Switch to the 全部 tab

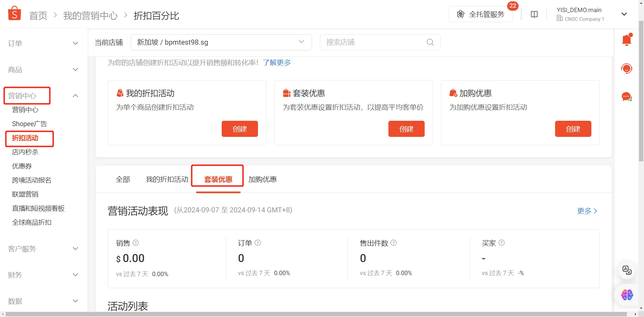pos(123,179)
